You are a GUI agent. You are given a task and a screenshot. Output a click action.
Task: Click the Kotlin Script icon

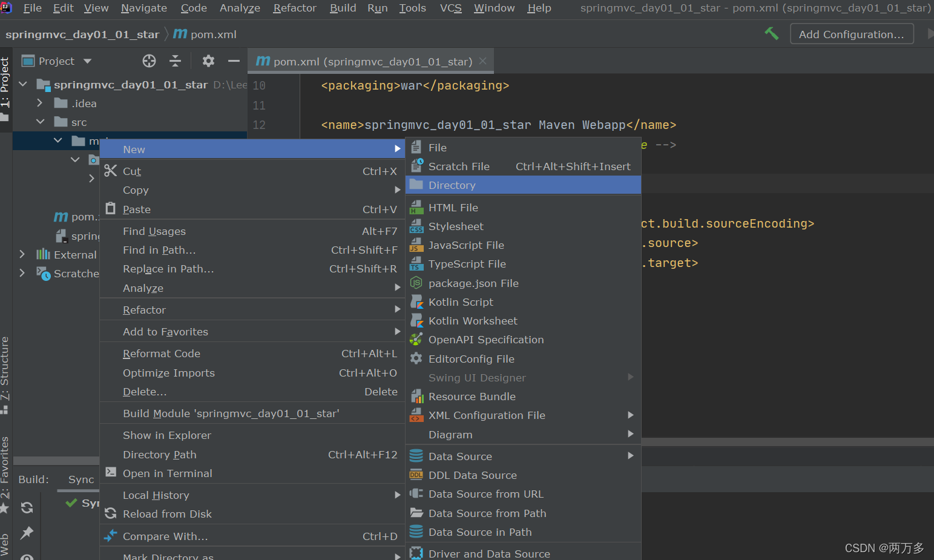click(x=416, y=301)
